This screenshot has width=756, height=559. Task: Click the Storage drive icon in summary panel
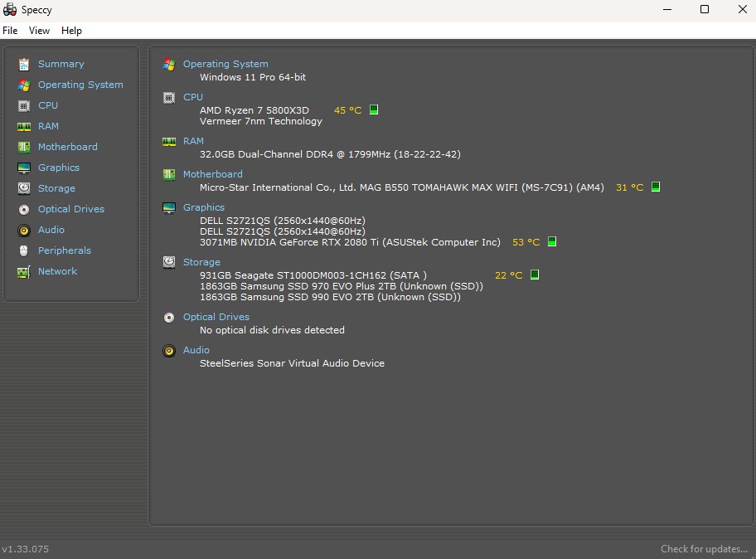[169, 262]
